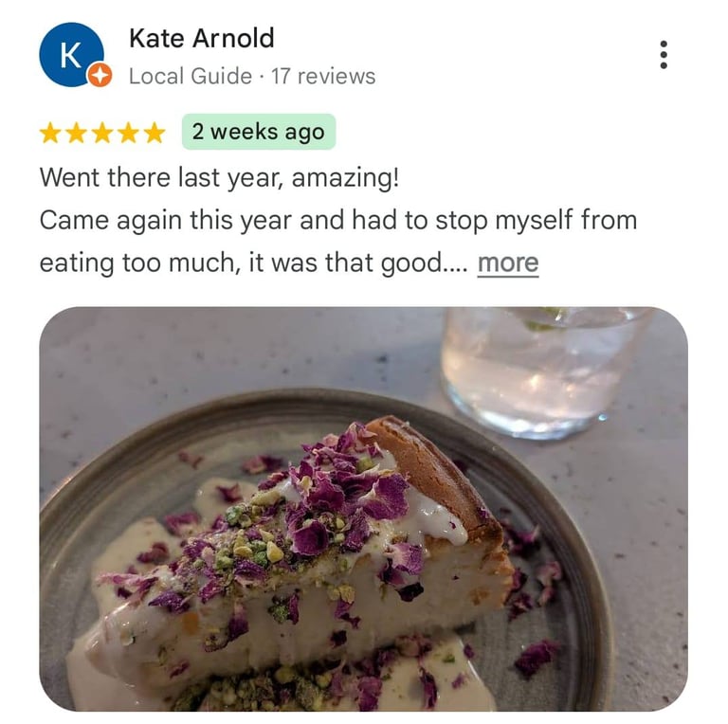Click the text Went there last year, amazing!

219,178
